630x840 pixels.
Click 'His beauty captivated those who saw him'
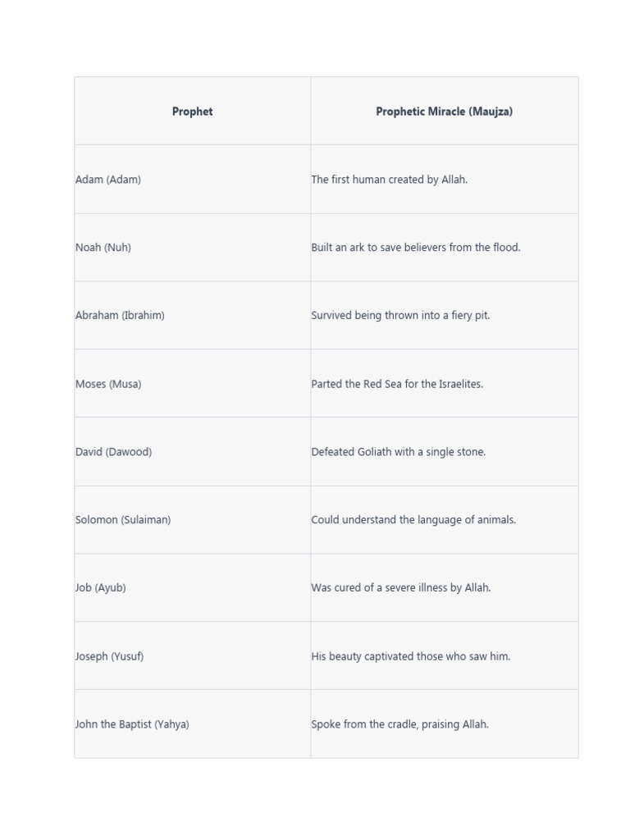click(x=410, y=656)
